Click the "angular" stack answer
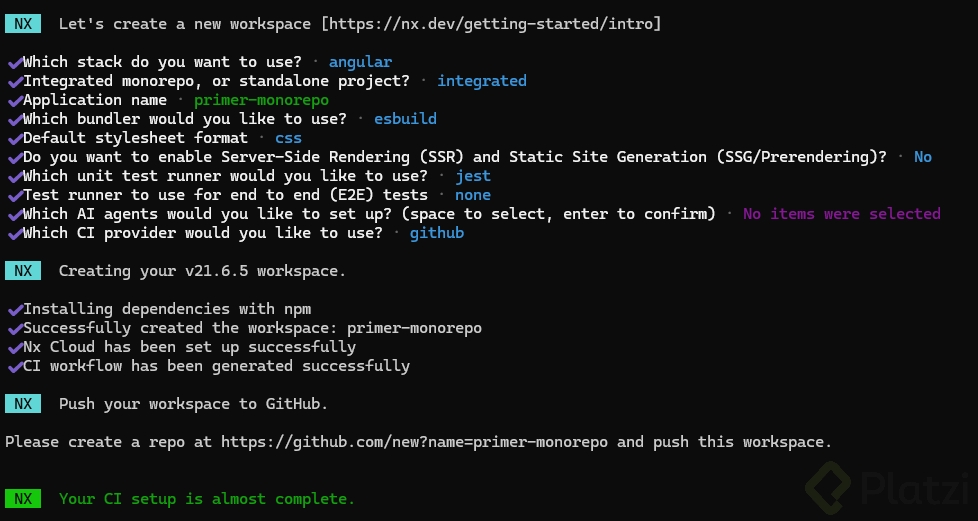The width and height of the screenshot is (978, 521). click(x=360, y=62)
